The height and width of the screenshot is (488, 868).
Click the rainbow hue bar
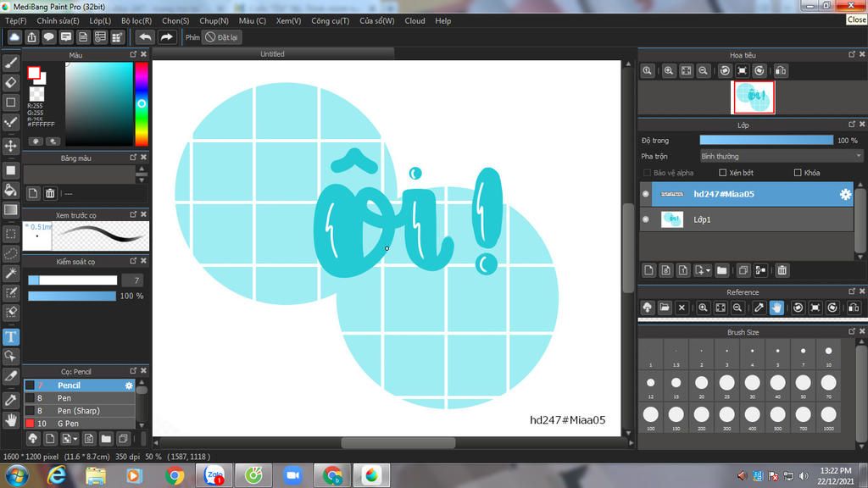coord(142,104)
